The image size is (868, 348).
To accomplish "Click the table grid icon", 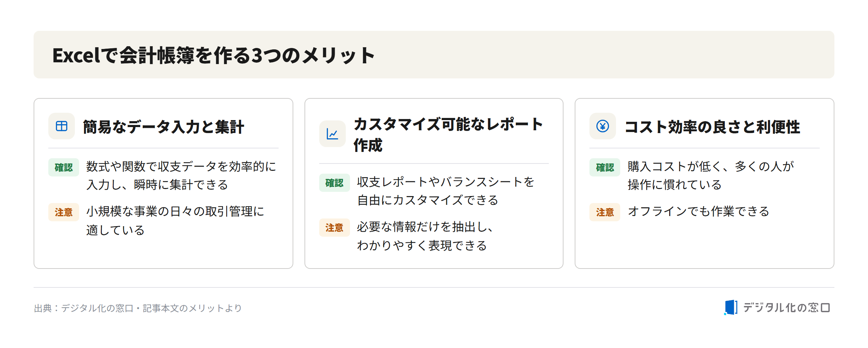I will pyautogui.click(x=62, y=126).
